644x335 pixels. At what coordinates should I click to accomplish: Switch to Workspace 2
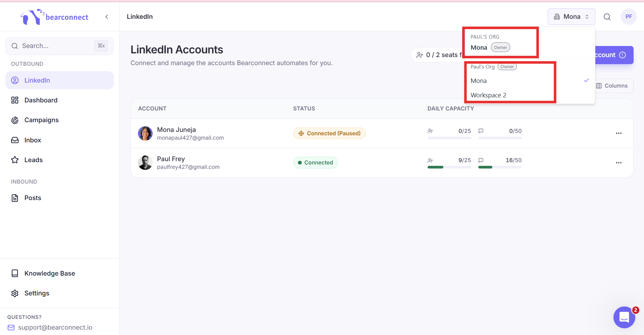(x=530, y=95)
